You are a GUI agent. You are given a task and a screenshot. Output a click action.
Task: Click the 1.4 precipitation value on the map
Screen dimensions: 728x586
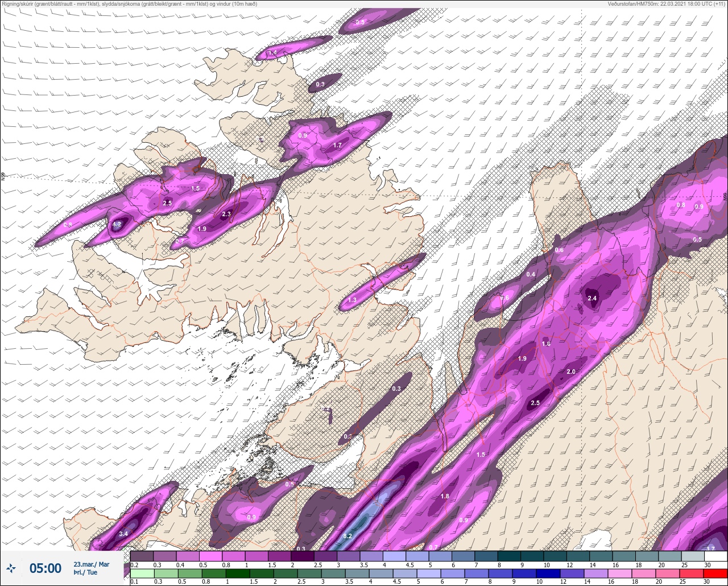[272, 52]
